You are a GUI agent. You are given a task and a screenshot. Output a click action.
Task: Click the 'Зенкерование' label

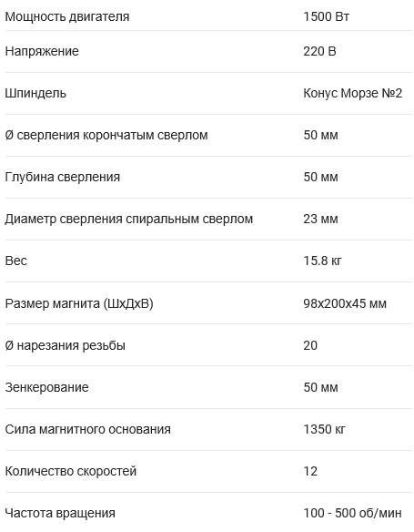[46, 387]
